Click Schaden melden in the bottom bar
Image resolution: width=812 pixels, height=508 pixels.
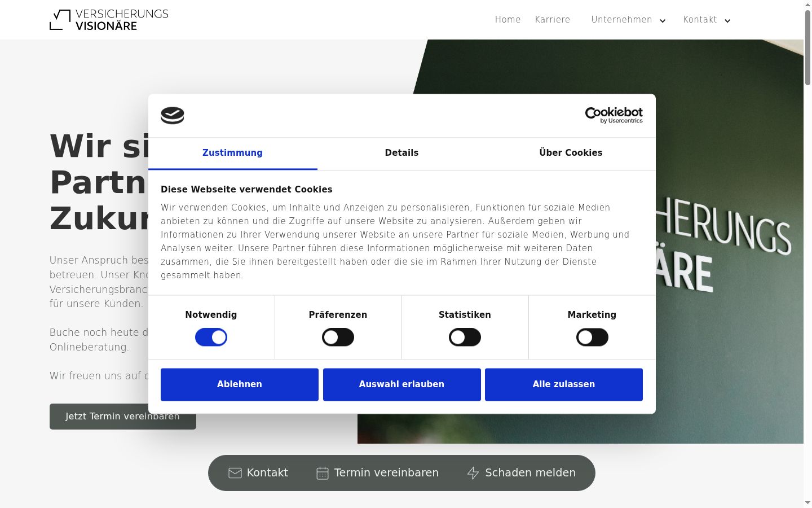pyautogui.click(x=522, y=473)
